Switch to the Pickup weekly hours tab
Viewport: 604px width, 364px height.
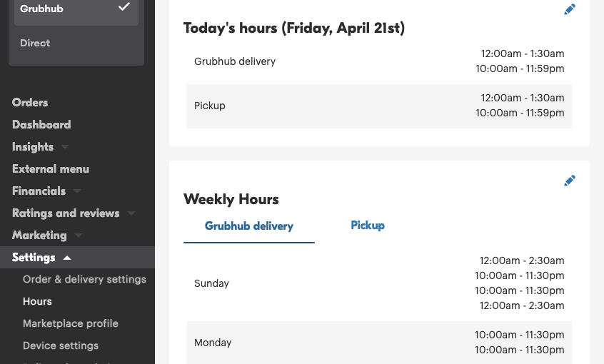pyautogui.click(x=368, y=226)
